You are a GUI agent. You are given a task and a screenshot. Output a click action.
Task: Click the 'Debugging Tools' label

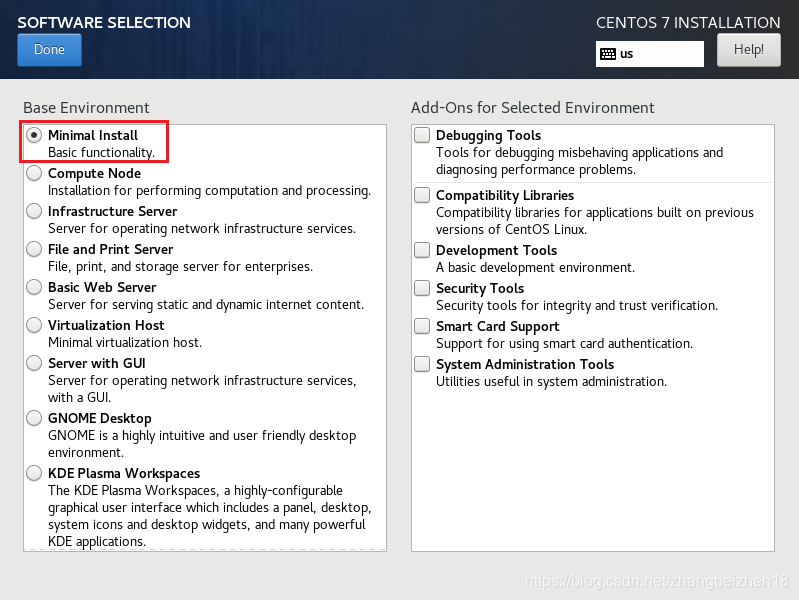pyautogui.click(x=488, y=136)
